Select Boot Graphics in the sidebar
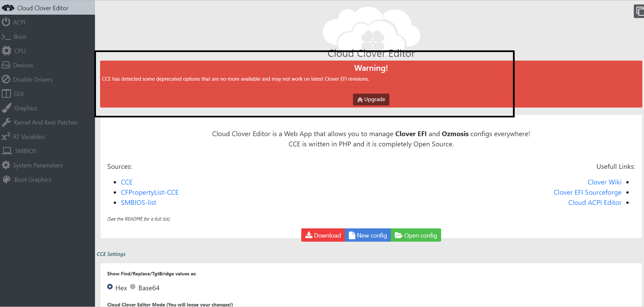The height and width of the screenshot is (307, 644). [47, 179]
